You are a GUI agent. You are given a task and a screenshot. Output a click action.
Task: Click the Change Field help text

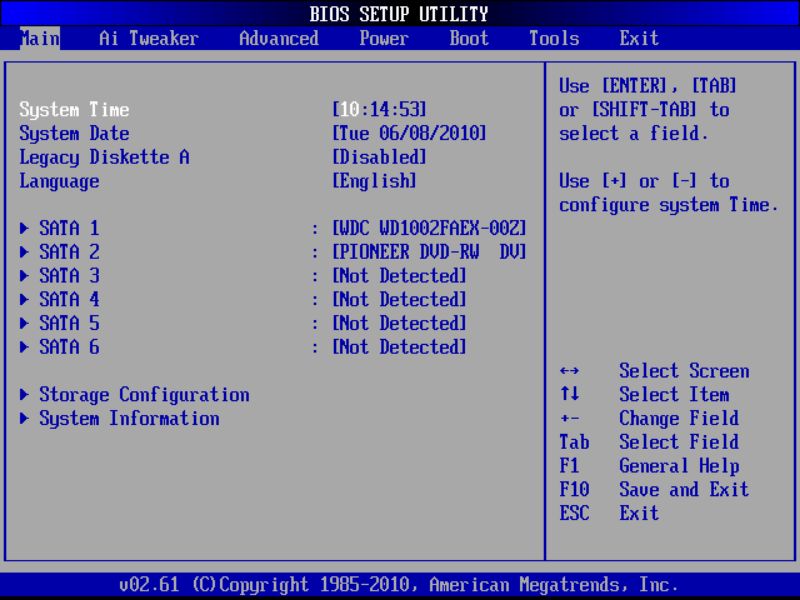(x=679, y=418)
